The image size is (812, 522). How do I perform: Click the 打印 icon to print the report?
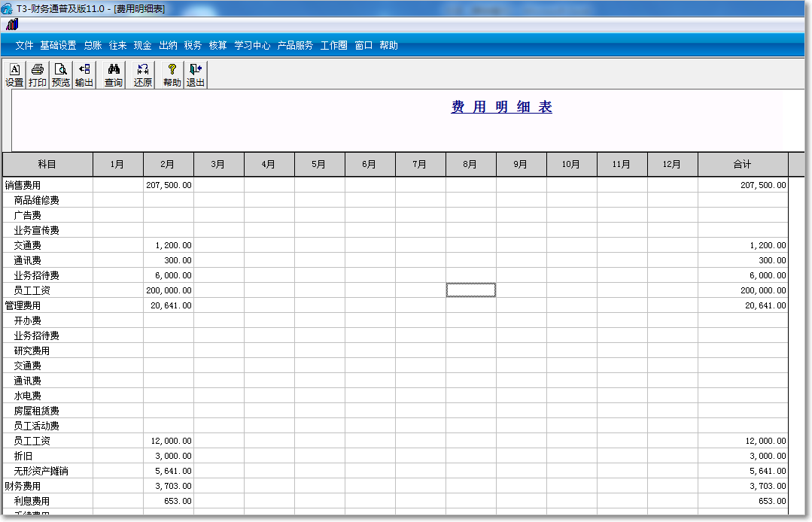[x=36, y=74]
